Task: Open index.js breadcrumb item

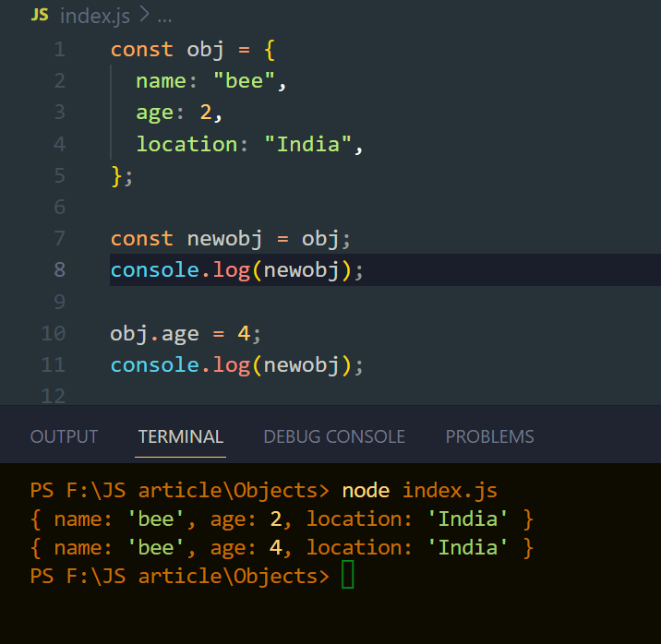Action: 95,17
